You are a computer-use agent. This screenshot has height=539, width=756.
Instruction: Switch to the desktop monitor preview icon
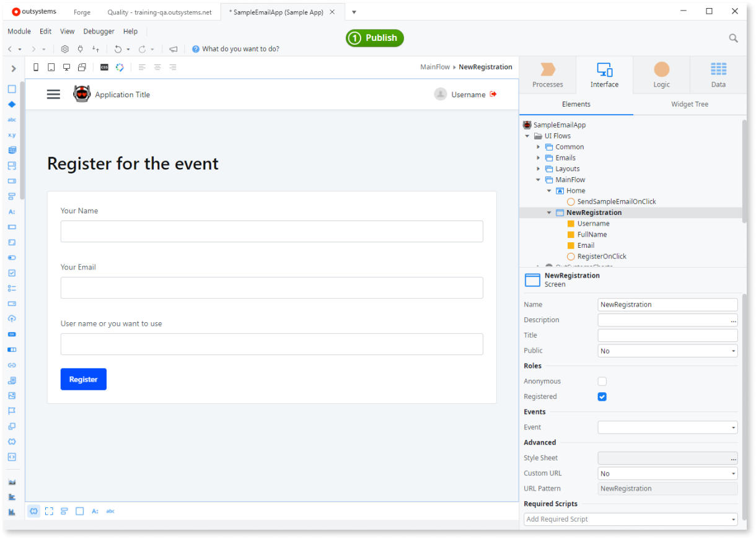66,66
